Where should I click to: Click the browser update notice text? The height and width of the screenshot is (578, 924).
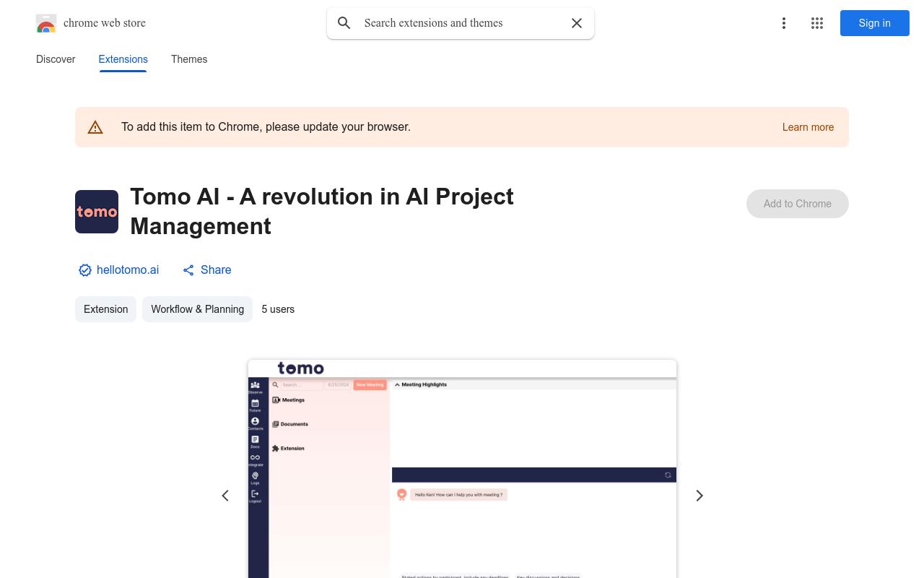[266, 127]
